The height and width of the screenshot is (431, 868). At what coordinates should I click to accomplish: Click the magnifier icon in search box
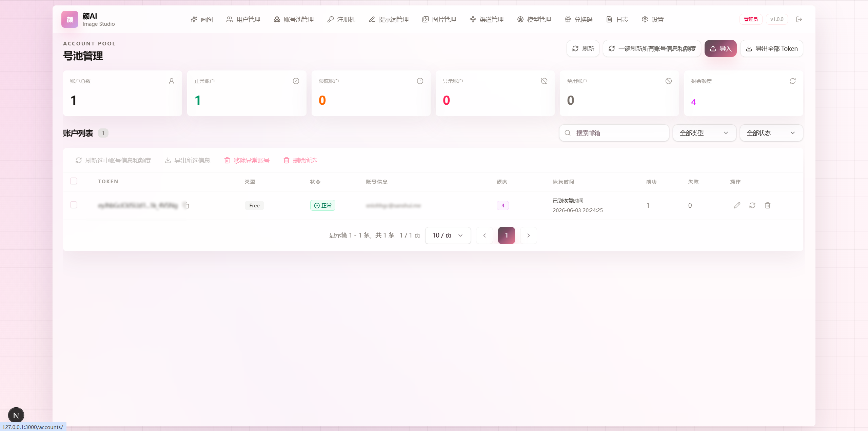568,133
